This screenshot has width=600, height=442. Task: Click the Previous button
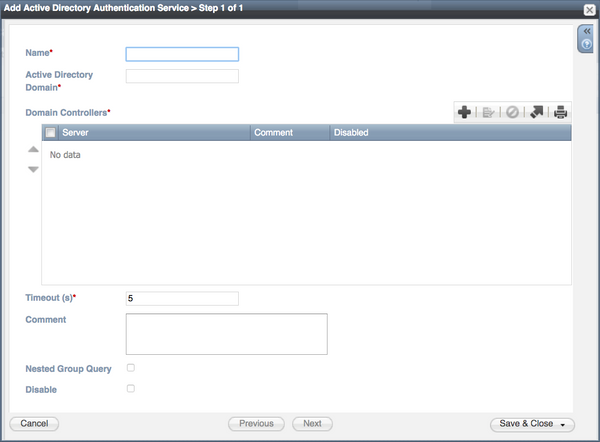tap(256, 424)
